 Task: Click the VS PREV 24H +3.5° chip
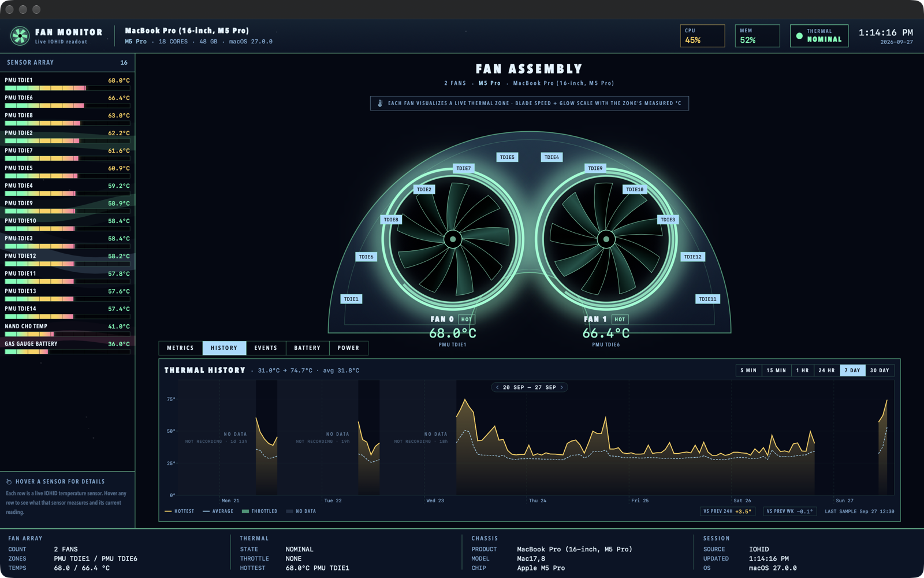pos(728,512)
